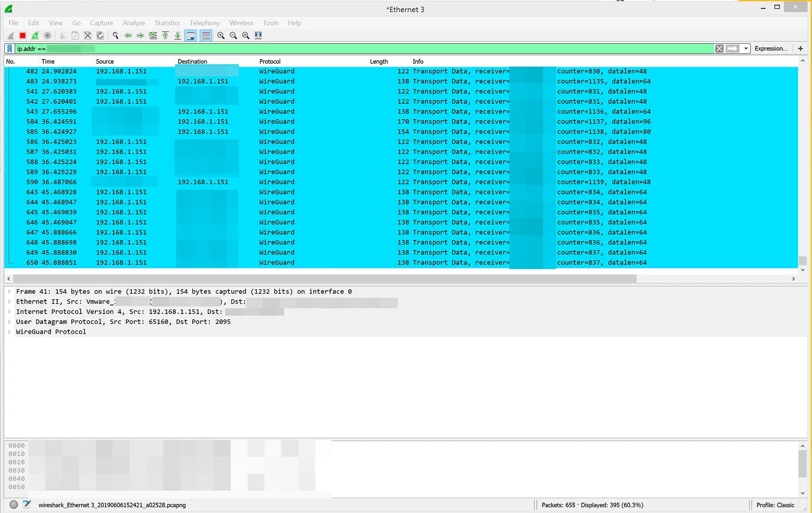Open a capture file icon

pos(63,36)
